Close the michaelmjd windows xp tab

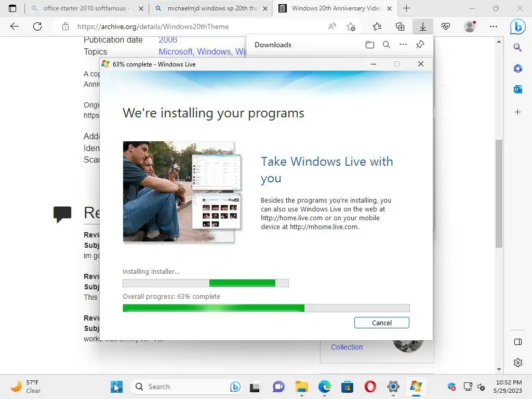click(265, 8)
